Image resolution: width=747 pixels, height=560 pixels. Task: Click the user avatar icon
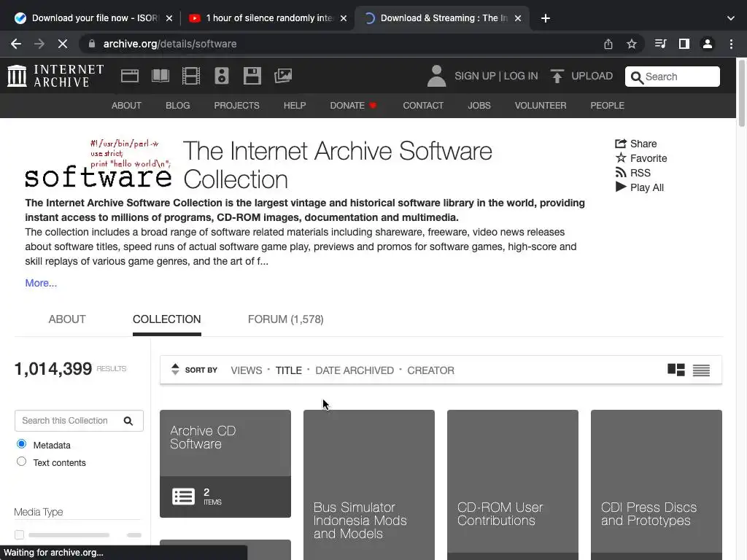point(436,76)
